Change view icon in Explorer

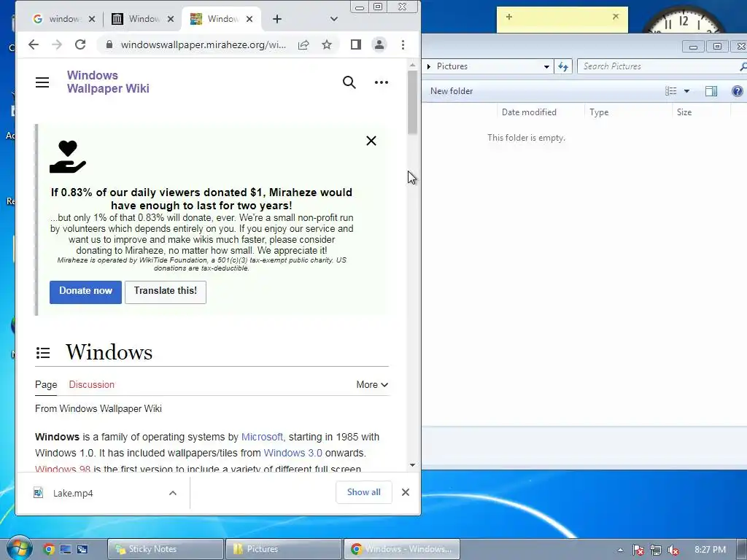[x=671, y=91]
